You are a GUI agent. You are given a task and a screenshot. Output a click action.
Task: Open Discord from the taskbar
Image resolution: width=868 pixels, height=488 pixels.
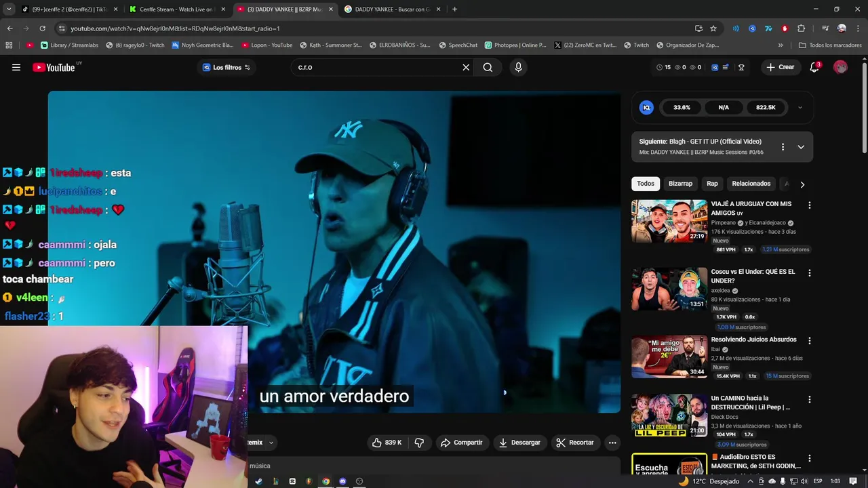tap(342, 481)
